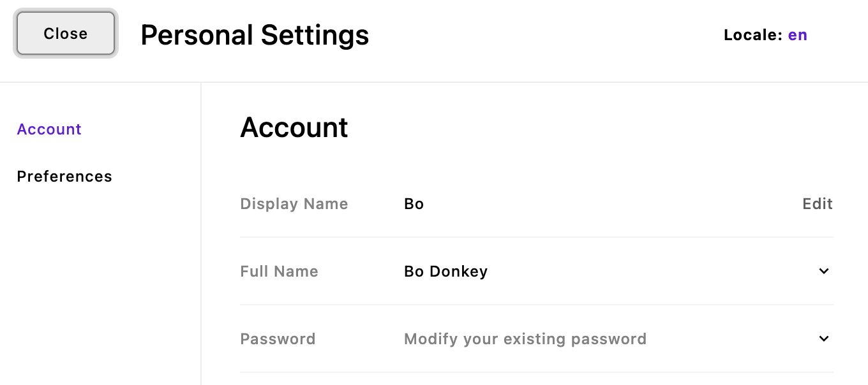Click the Full Name row label

coord(279,271)
